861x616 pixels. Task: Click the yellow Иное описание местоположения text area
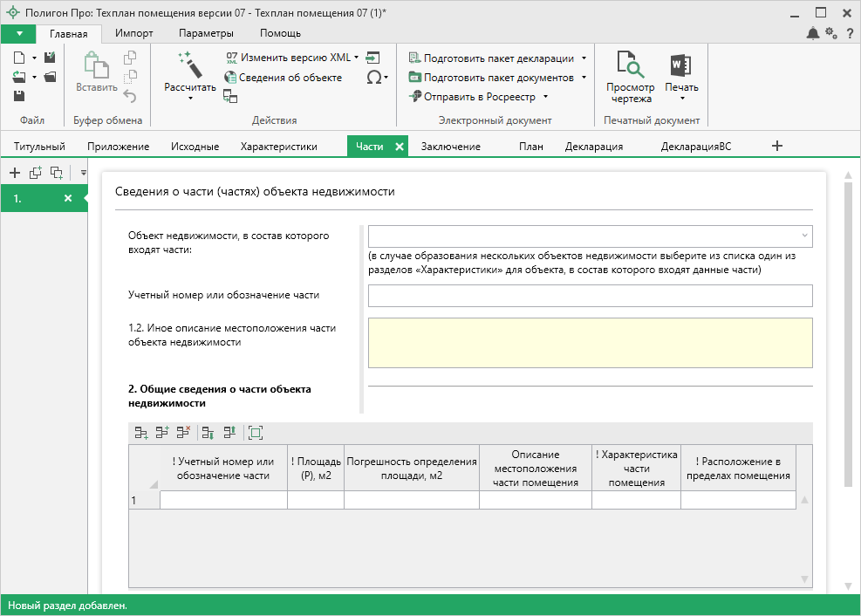pos(590,343)
